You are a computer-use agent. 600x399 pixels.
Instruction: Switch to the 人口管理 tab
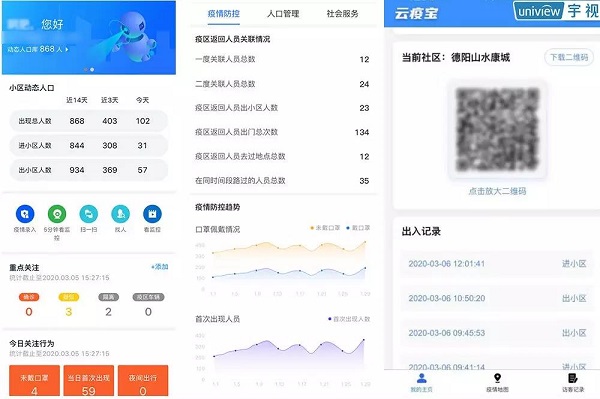click(283, 14)
